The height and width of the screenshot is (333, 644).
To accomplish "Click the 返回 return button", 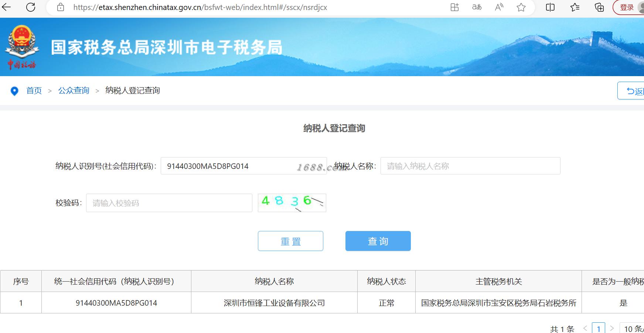I will click(x=631, y=91).
